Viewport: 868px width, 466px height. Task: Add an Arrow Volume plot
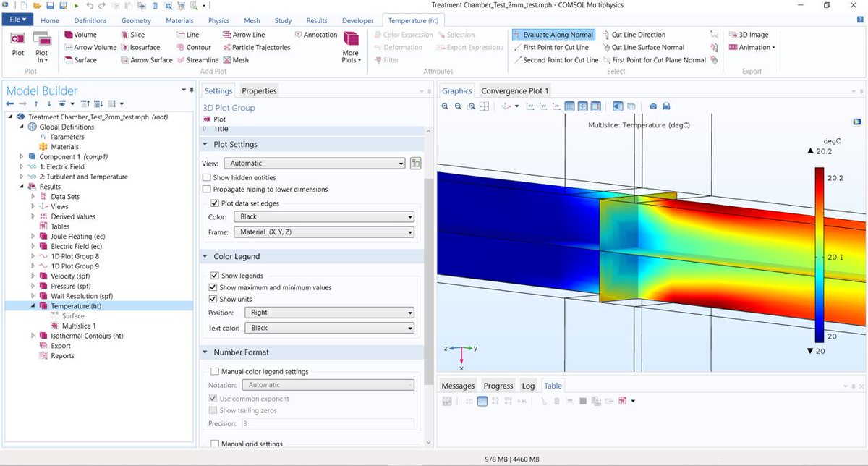[x=90, y=47]
